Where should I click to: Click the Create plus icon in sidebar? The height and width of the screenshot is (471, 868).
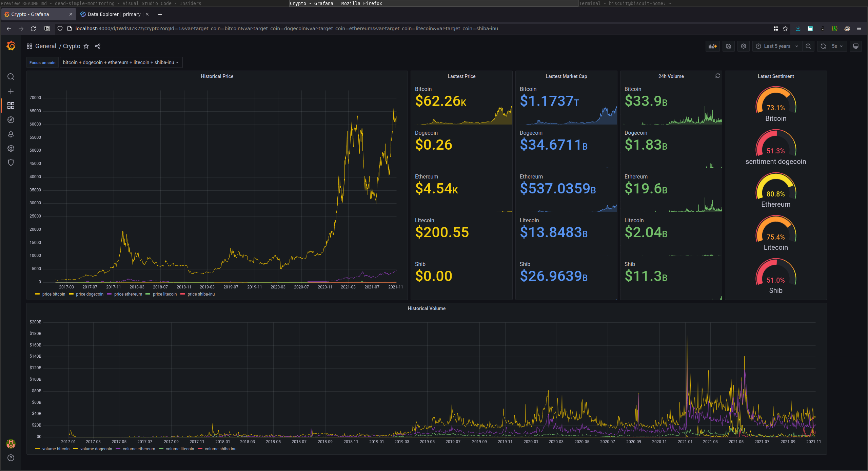[x=11, y=91]
